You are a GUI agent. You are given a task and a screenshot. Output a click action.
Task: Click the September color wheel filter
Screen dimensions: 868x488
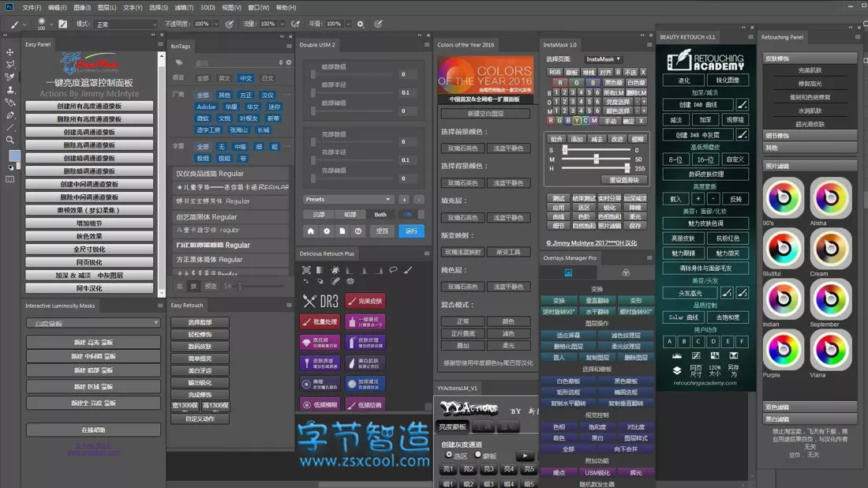click(830, 299)
